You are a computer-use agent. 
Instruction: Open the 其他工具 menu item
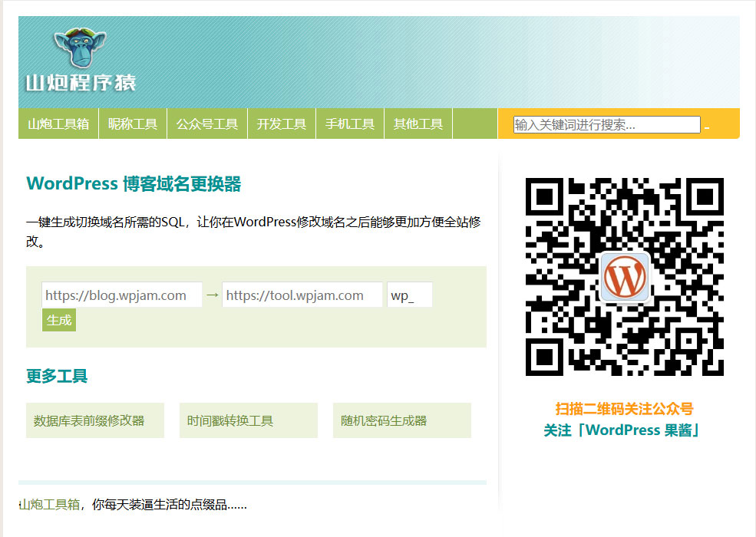[418, 124]
